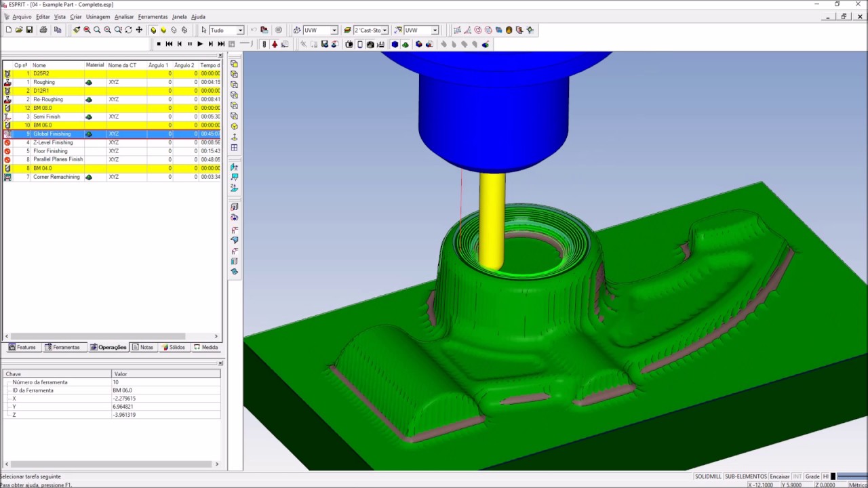868x488 pixels.
Task: Click the selection arrow cursor icon
Action: [x=203, y=30]
